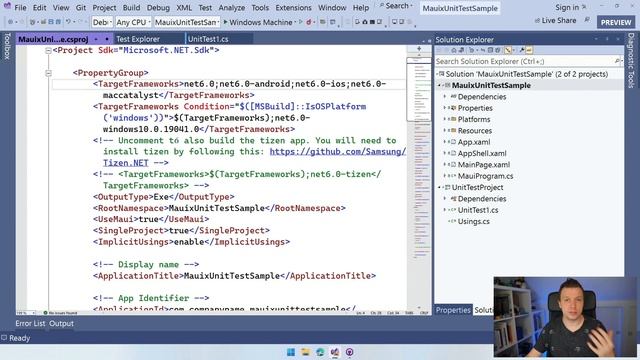Image resolution: width=640 pixels, height=360 pixels.
Task: Open the Any CPU platform dropdown
Action: click(133, 22)
